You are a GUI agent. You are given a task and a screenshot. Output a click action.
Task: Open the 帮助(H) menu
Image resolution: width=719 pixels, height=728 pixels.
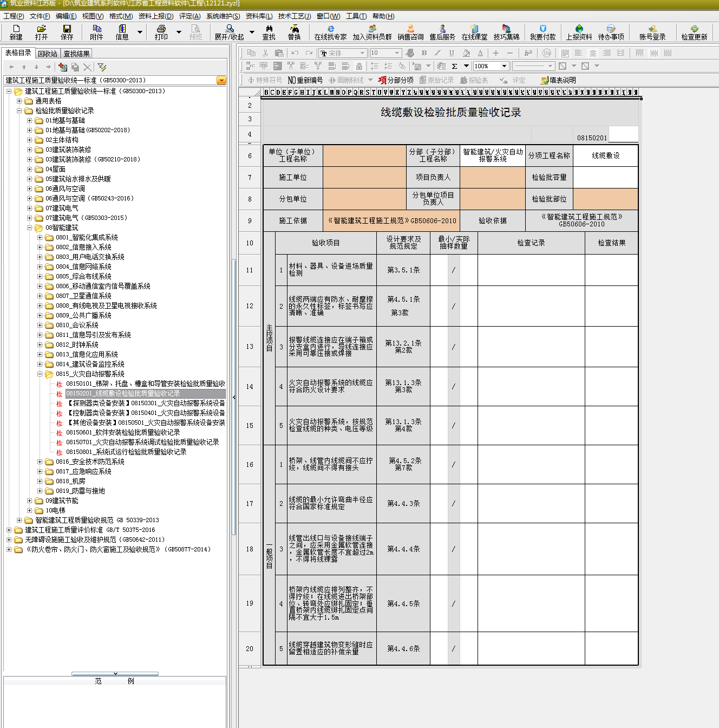pos(383,16)
